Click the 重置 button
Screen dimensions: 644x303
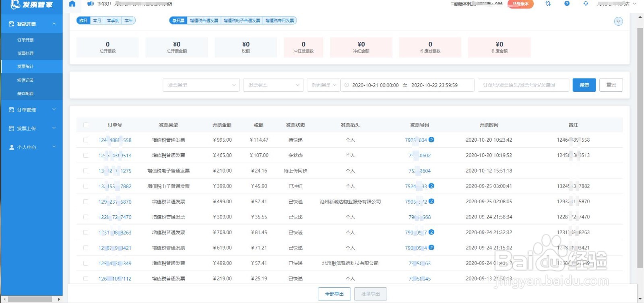click(x=611, y=85)
